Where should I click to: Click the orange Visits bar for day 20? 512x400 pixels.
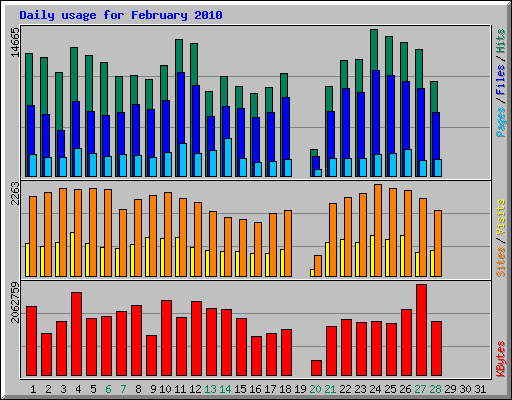click(318, 266)
